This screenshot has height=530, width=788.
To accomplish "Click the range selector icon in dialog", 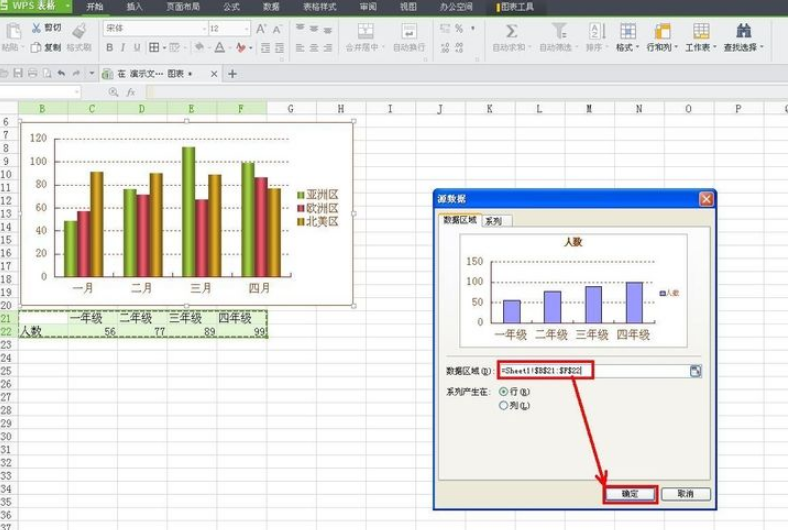I will (696, 371).
